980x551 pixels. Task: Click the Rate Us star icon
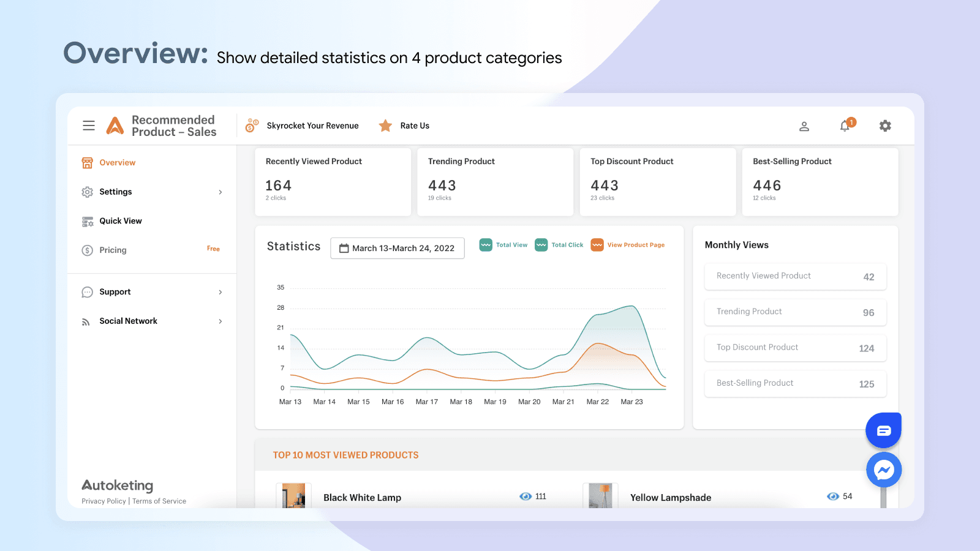pos(386,125)
